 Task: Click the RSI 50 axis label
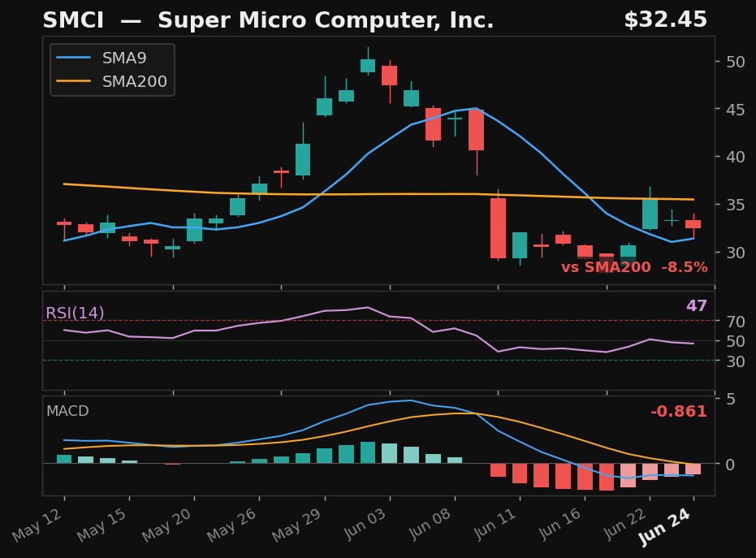(x=735, y=341)
